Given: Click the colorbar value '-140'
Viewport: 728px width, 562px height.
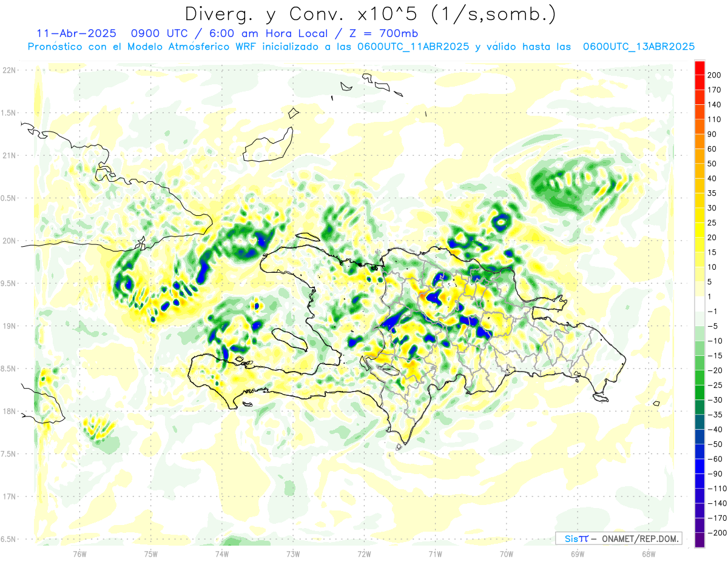Looking at the screenshot, I should point(716,504).
